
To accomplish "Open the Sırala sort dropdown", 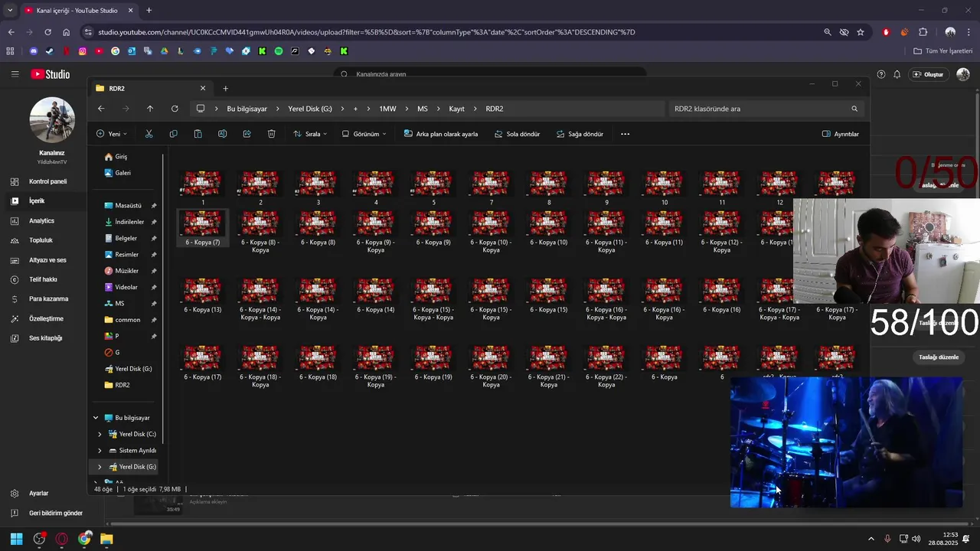I will point(310,134).
